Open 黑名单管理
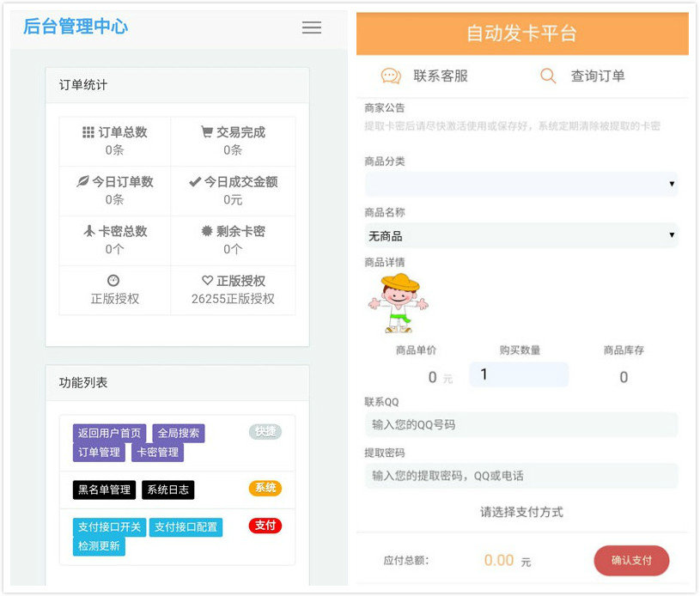 [x=104, y=490]
